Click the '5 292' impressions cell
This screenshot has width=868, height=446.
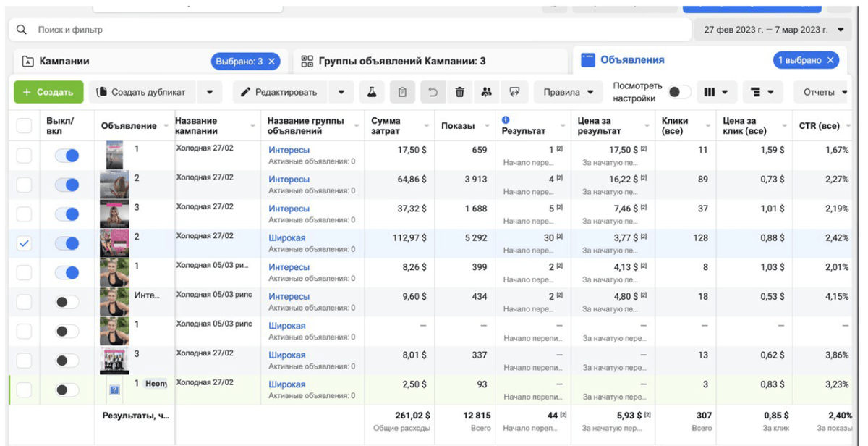click(x=474, y=237)
